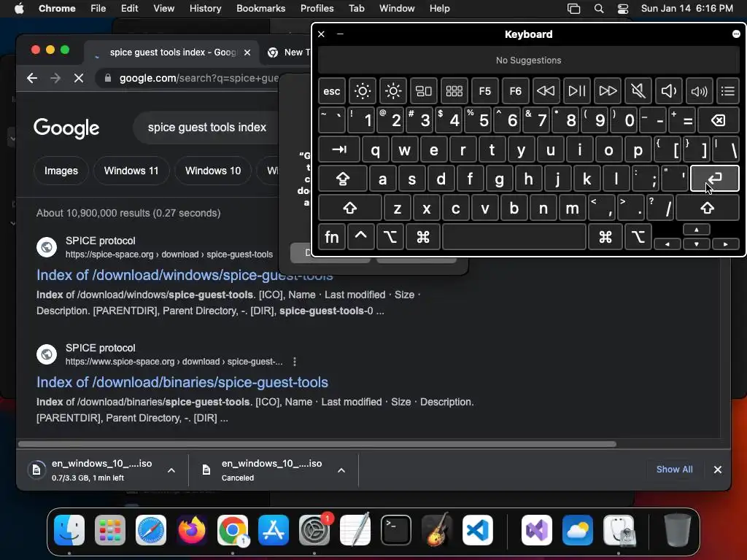
Task: Open Index of /download/binaries/spice-guest-tools link
Action: [x=182, y=382]
